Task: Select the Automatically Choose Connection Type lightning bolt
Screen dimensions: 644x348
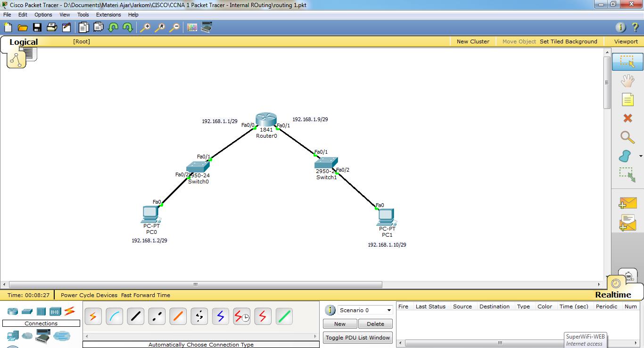Action: click(x=93, y=316)
